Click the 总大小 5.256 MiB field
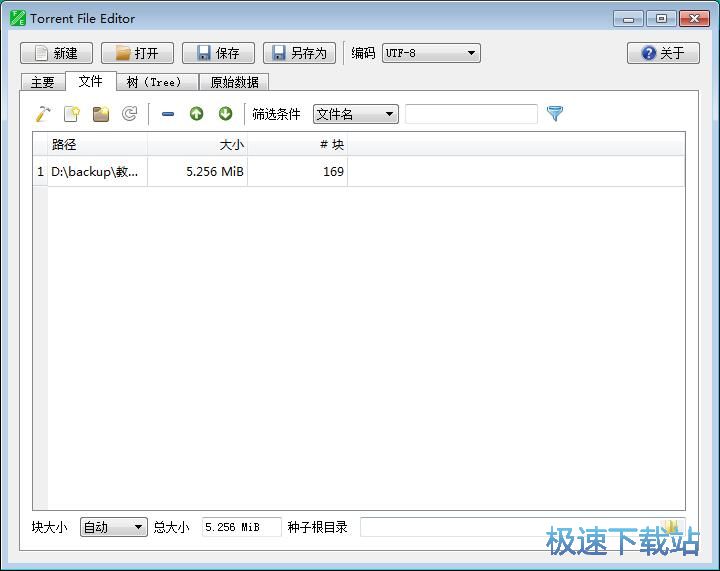The image size is (720, 571). [242, 527]
